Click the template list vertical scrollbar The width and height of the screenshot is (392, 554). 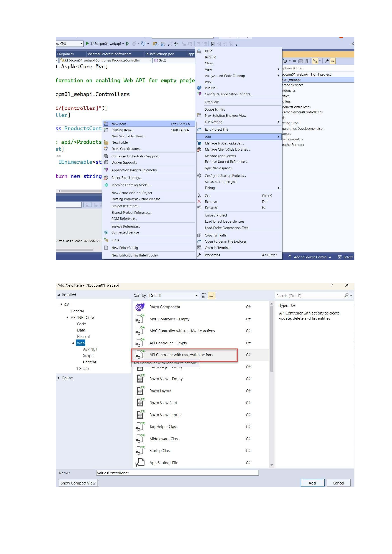click(x=272, y=339)
